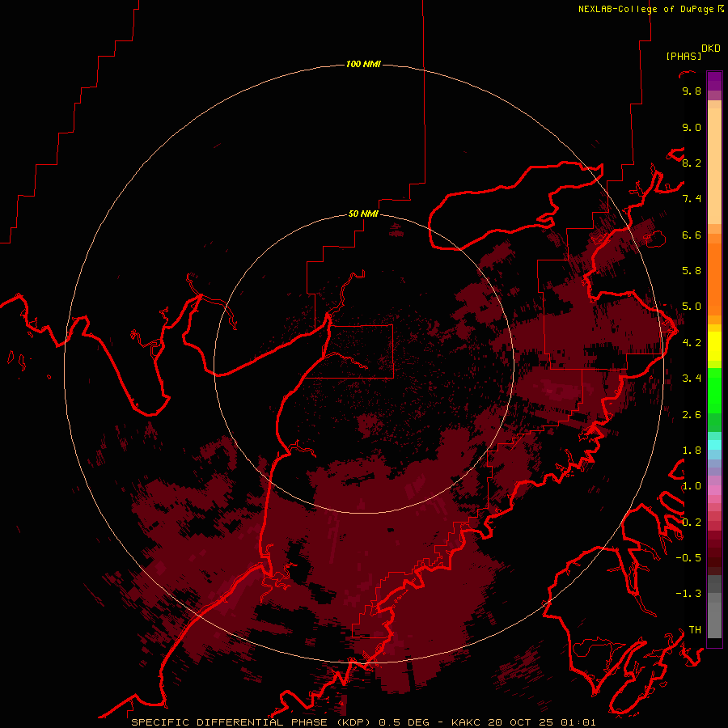Pick the orange band of the color bar
Image resolution: width=728 pixels, height=728 pixels.
pyautogui.click(x=714, y=280)
